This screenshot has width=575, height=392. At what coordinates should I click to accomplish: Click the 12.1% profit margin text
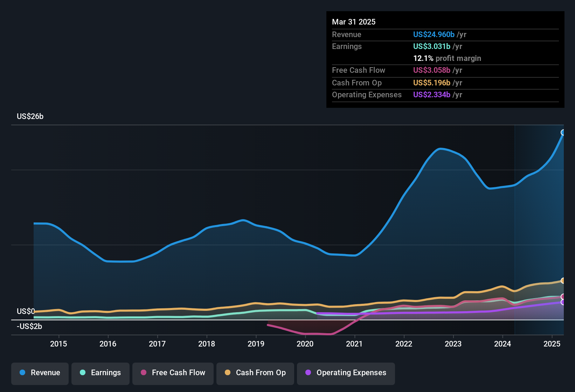coord(447,58)
